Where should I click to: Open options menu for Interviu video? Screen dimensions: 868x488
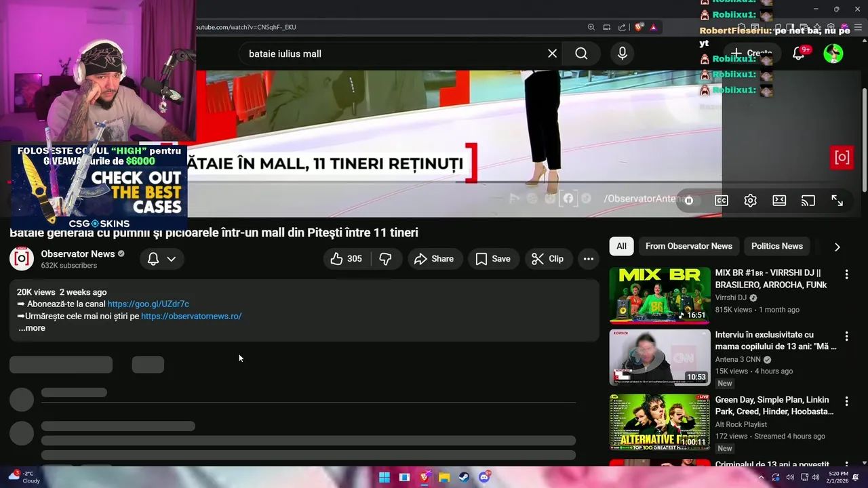point(846,336)
